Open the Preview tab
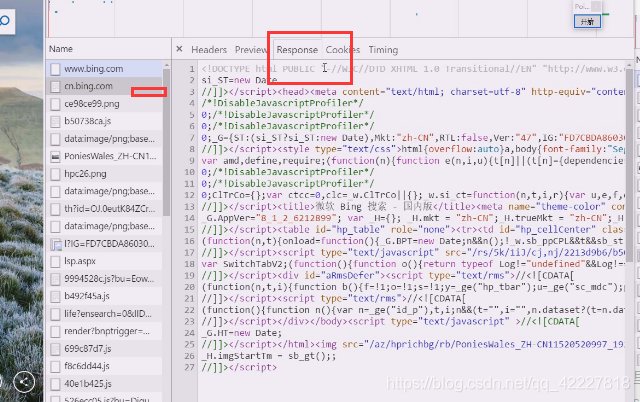Image resolution: width=640 pixels, height=402 pixels. [251, 50]
